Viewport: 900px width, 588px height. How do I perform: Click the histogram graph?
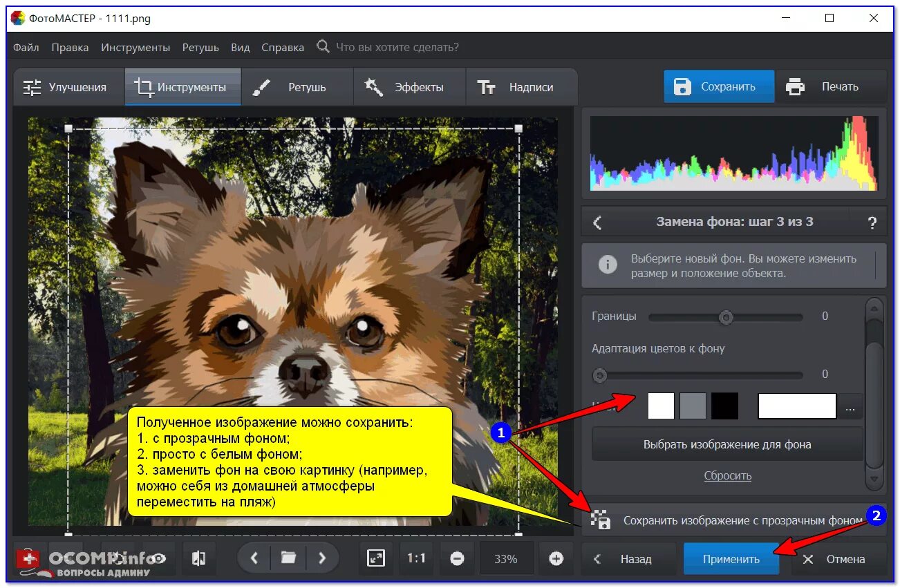[733, 153]
